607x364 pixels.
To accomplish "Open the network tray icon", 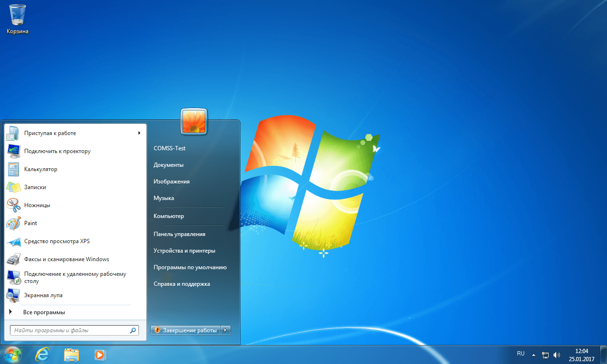I will coord(545,355).
